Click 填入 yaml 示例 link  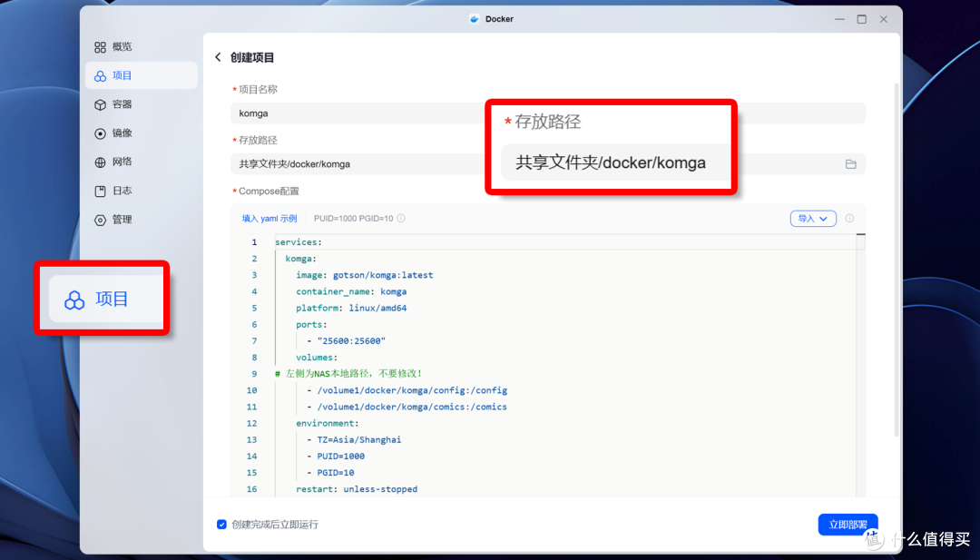pos(269,218)
